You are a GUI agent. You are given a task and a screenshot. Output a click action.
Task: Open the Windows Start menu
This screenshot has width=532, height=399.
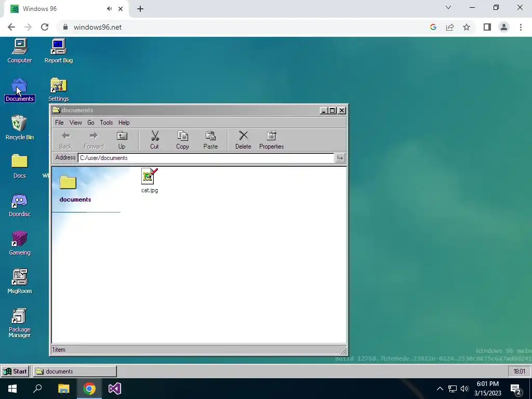(12, 389)
